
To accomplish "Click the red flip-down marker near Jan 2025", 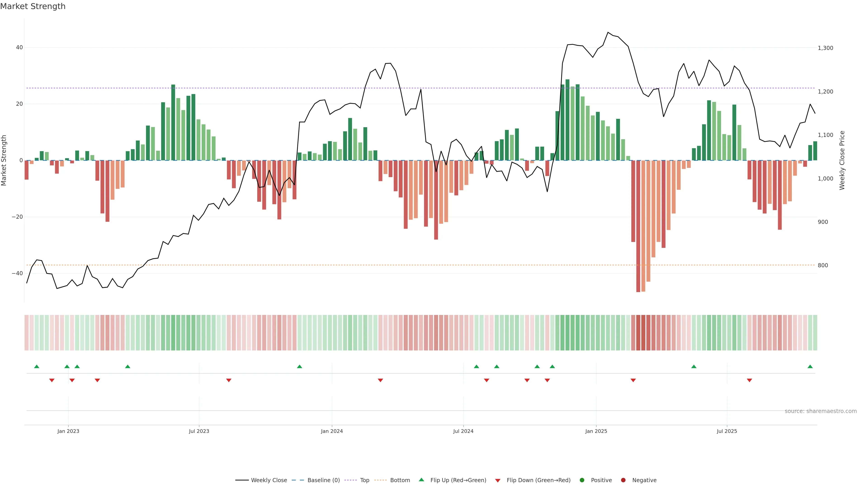I will 633,380.
